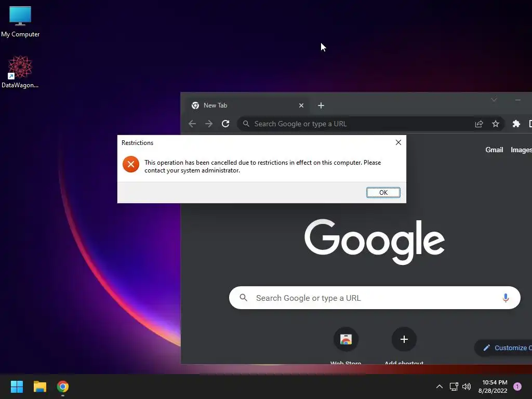The image size is (532, 399).
Task: Open My Computer desktop icon
Action: [x=20, y=21]
